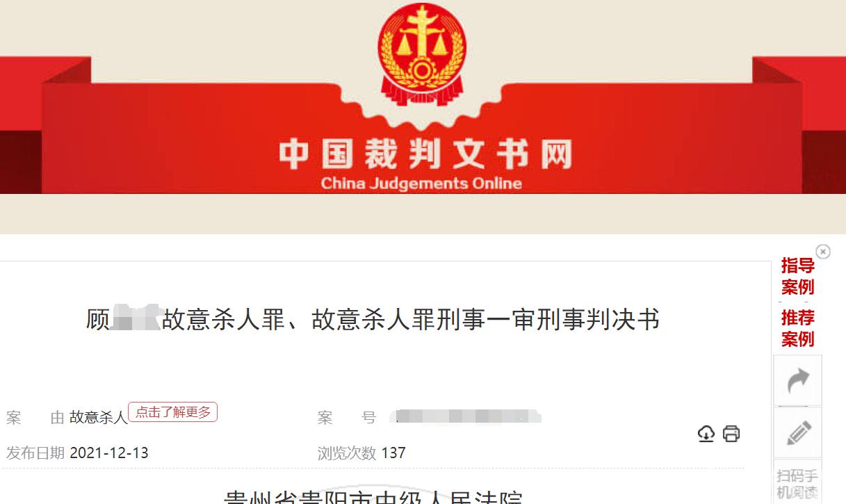Open 推荐案例 recommended cases link
Screen dimensions: 846x504
[797, 328]
